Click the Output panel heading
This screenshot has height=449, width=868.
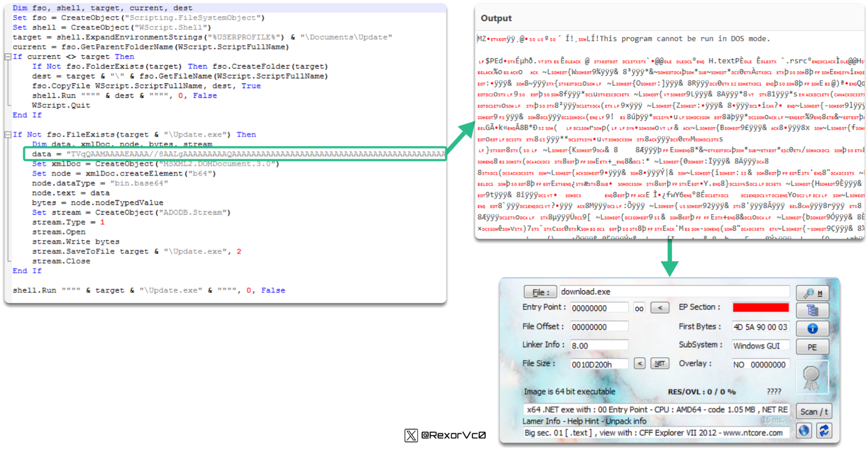pos(496,18)
